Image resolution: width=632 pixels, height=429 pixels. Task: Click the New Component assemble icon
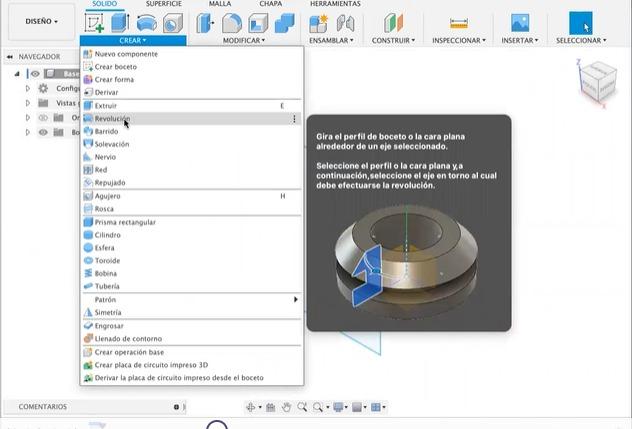[318, 23]
